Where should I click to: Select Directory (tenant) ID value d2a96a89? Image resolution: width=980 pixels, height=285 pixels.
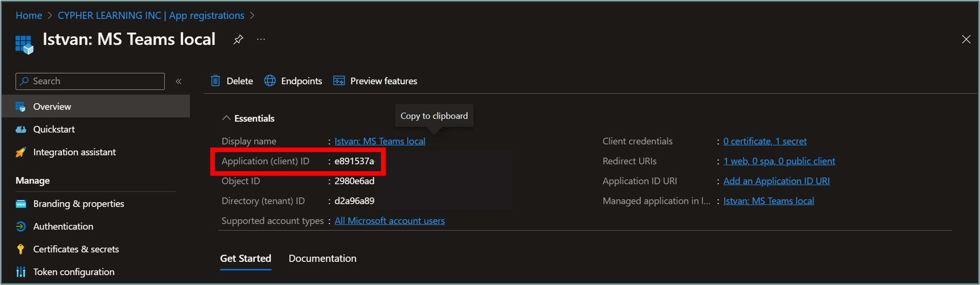click(x=355, y=201)
